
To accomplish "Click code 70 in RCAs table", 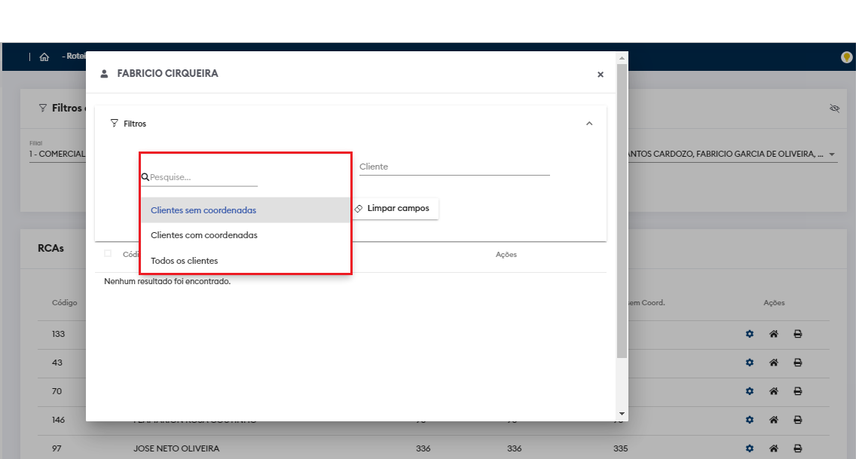I will (57, 391).
